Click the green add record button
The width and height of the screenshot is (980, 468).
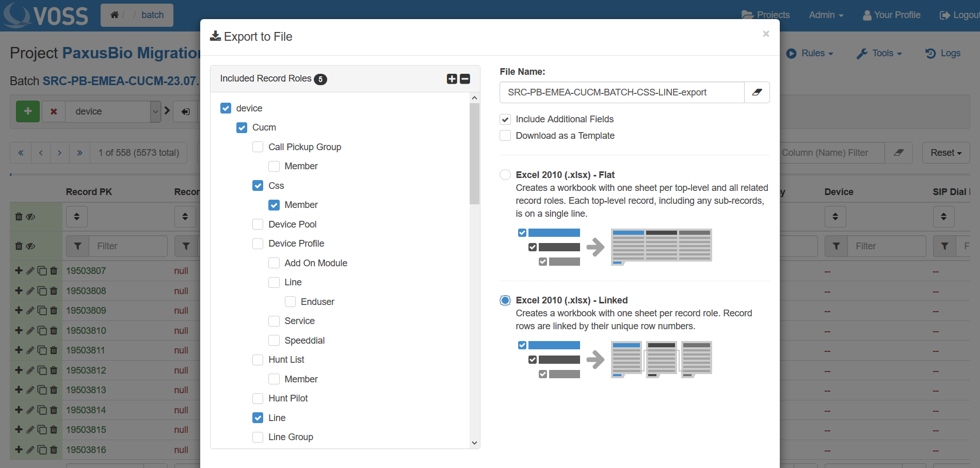pyautogui.click(x=28, y=111)
